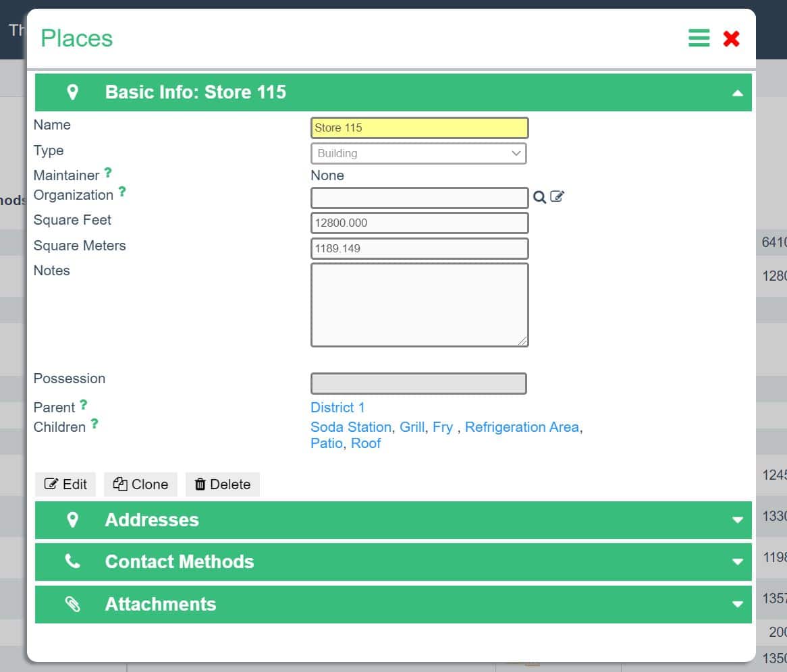Expand the Addresses section arrow
This screenshot has height=672, width=787.
click(x=737, y=520)
